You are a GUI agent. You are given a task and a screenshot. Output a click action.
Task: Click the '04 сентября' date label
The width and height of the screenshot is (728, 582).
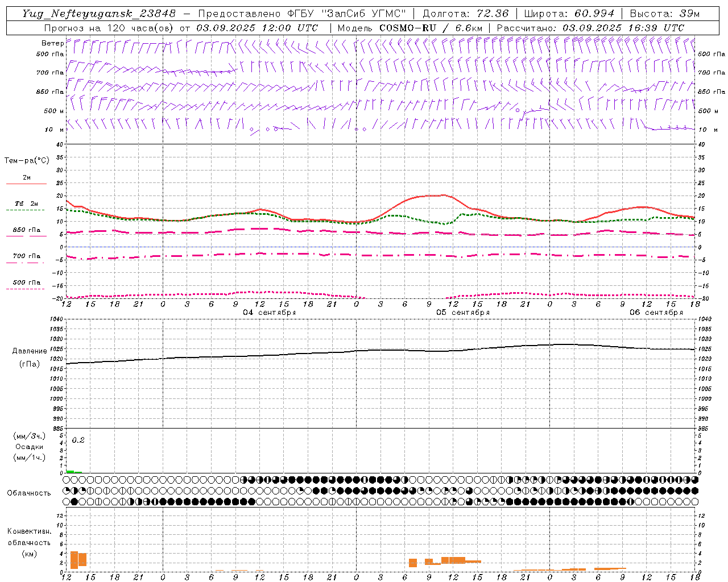click(270, 313)
